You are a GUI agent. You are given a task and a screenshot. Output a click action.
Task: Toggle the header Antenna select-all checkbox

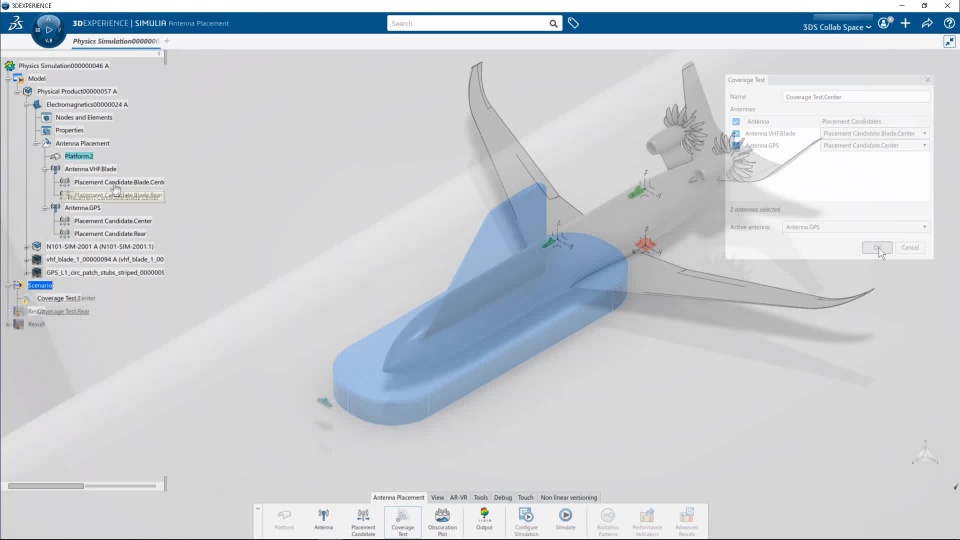point(736,121)
